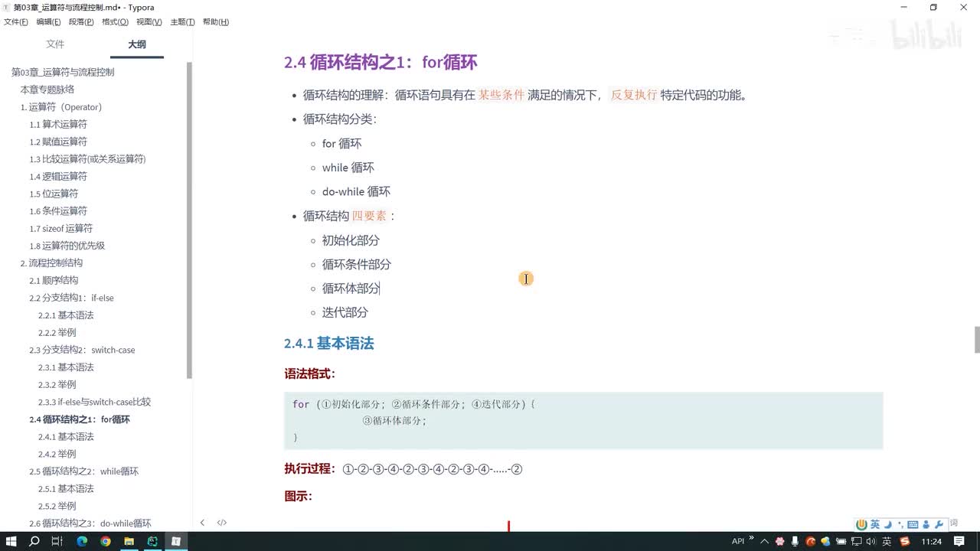
Task: Open the 主题(T) menu
Action: click(182, 22)
